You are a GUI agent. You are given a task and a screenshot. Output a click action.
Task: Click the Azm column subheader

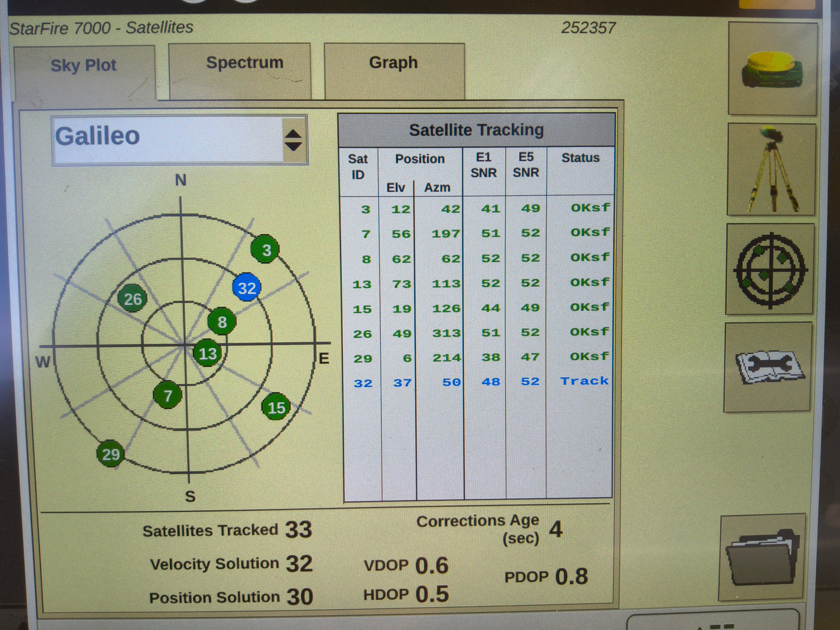(437, 188)
